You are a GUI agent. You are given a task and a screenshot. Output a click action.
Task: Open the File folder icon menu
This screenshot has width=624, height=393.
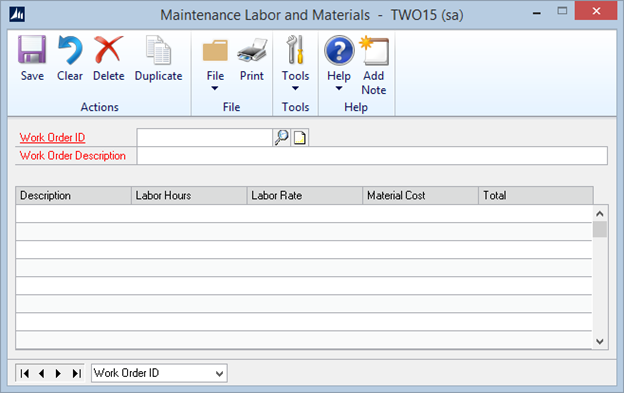pos(215,51)
